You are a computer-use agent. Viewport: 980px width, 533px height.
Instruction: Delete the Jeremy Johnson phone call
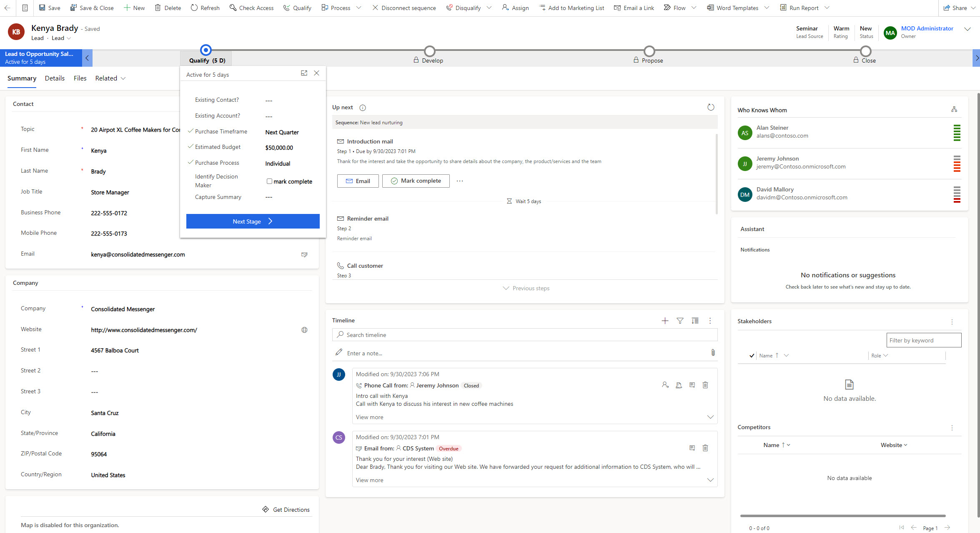(x=705, y=385)
